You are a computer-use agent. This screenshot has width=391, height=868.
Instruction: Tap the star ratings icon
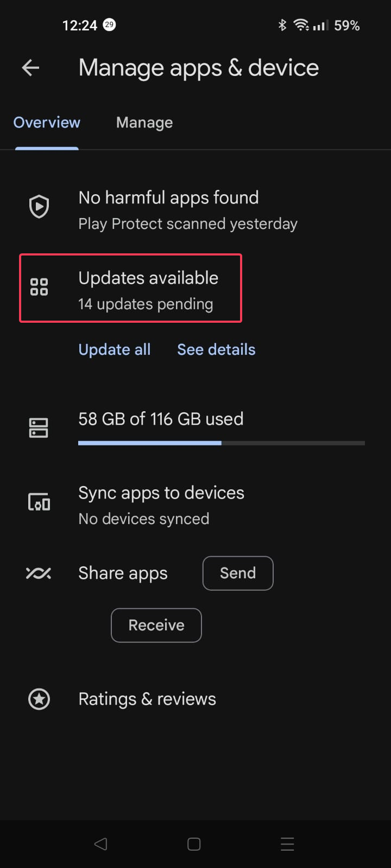pos(39,699)
